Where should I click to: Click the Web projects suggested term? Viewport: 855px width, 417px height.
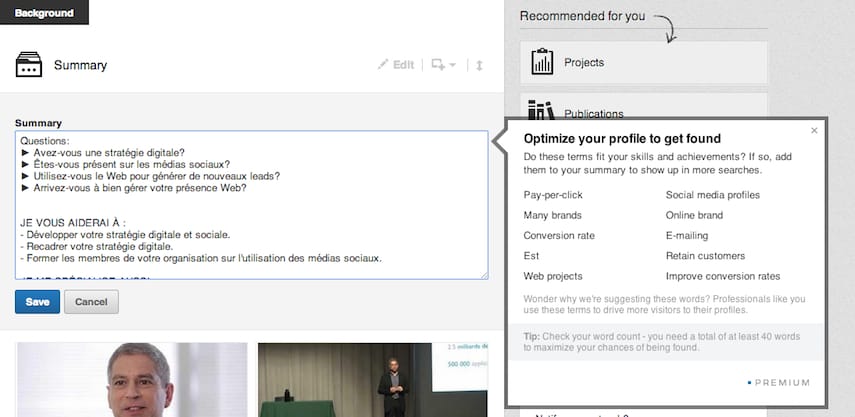[553, 276]
